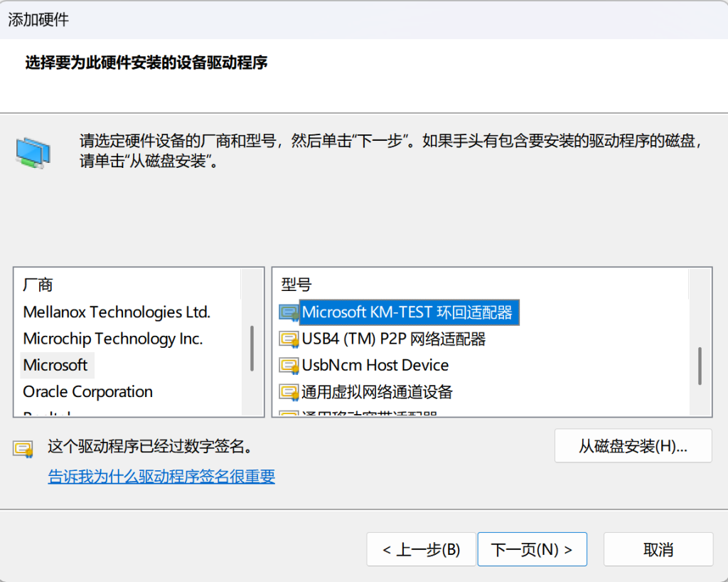Screen dimensions: 728x582
Task: Click the icon next to UsbNcm Host Device
Action: [289, 366]
